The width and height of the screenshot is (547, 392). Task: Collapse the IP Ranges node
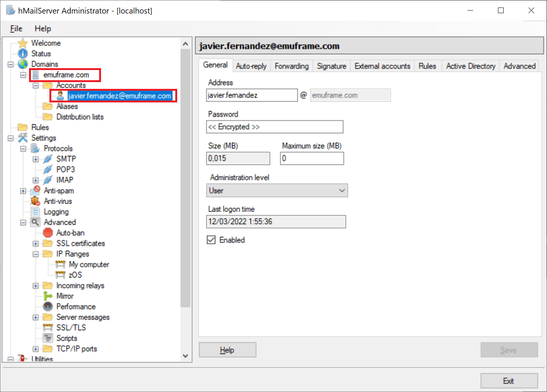pyautogui.click(x=35, y=254)
